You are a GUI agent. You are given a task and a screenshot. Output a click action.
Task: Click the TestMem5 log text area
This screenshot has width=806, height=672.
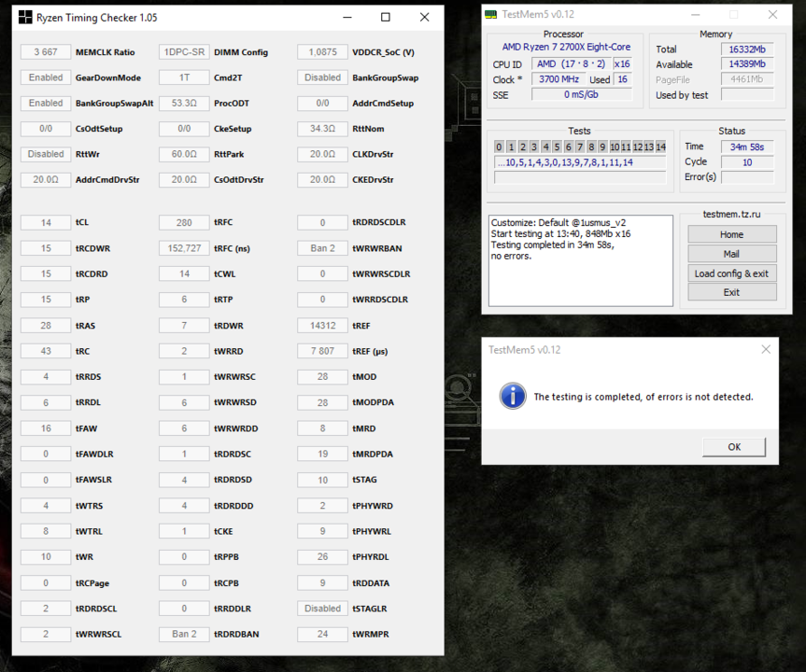tap(580, 260)
